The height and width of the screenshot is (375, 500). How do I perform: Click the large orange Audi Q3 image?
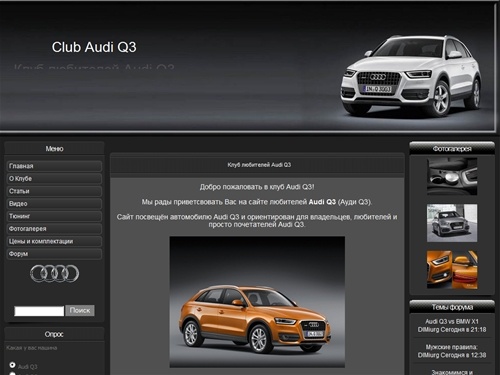(257, 302)
